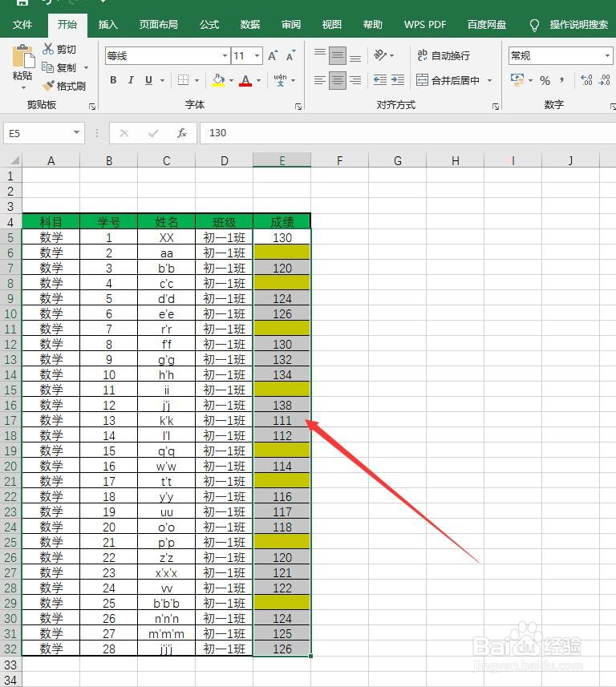The height and width of the screenshot is (687, 616).
Task: Align text left
Action: (x=320, y=80)
